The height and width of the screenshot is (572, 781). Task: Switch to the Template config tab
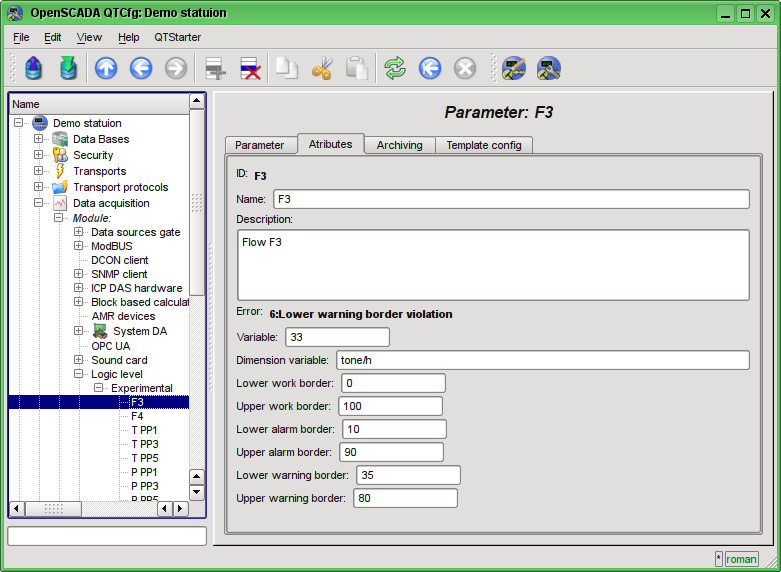[483, 145]
